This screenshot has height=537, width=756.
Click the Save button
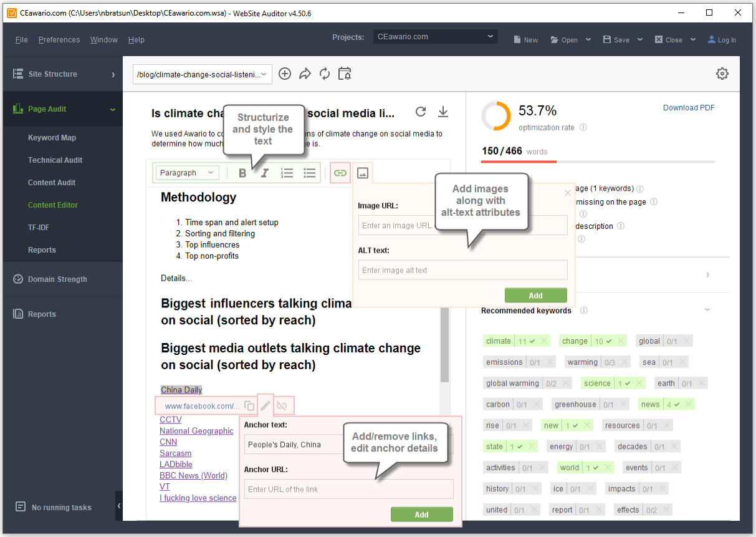pyautogui.click(x=616, y=39)
